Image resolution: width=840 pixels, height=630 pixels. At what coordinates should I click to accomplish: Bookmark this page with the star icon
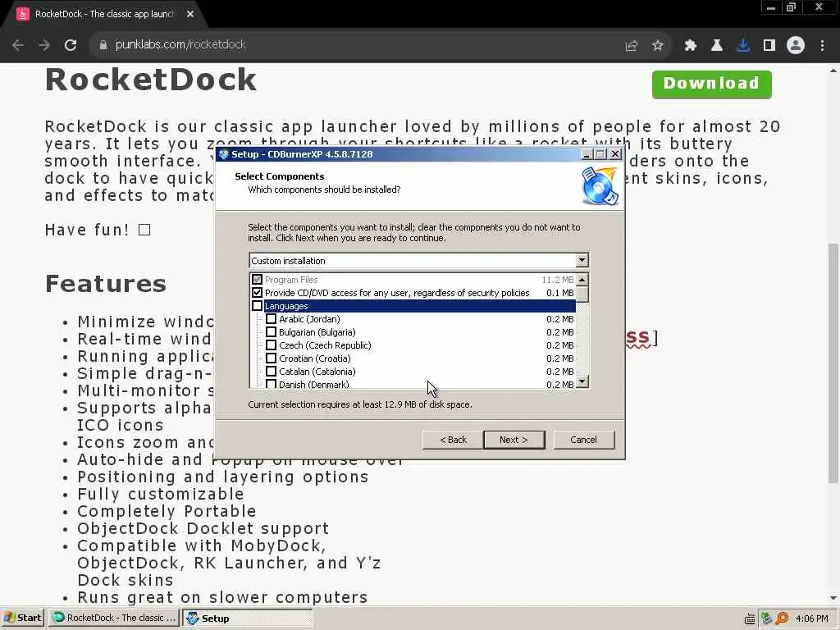click(x=658, y=46)
